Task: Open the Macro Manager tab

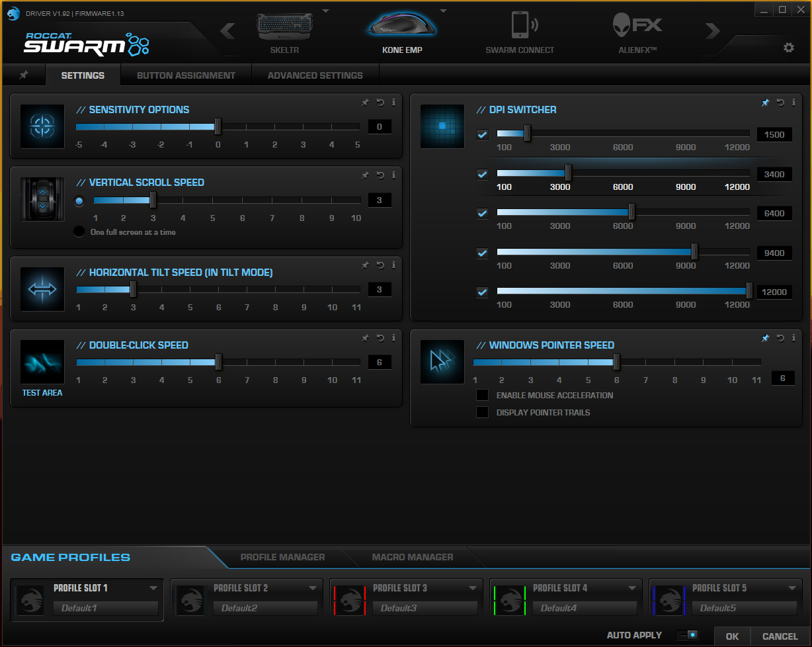Action: click(x=413, y=557)
